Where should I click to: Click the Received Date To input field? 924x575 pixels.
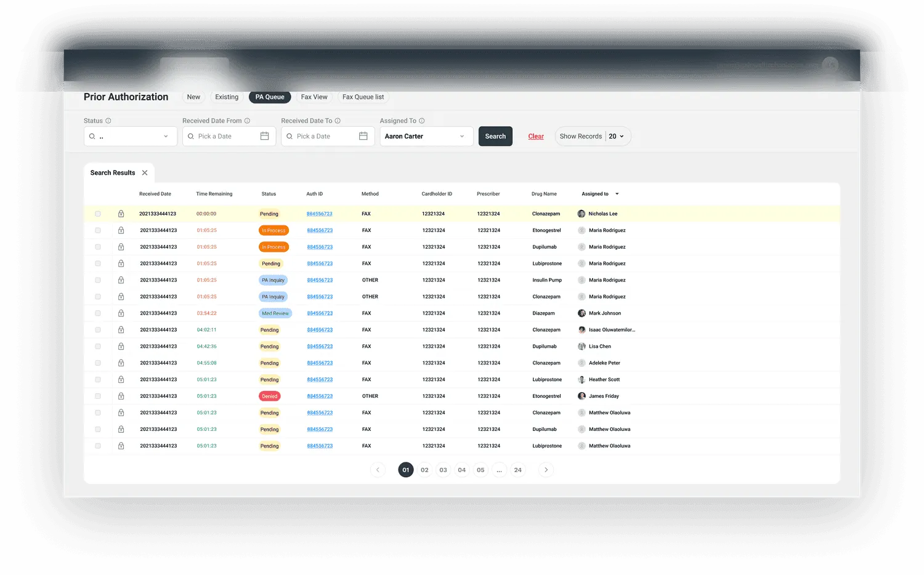click(328, 137)
